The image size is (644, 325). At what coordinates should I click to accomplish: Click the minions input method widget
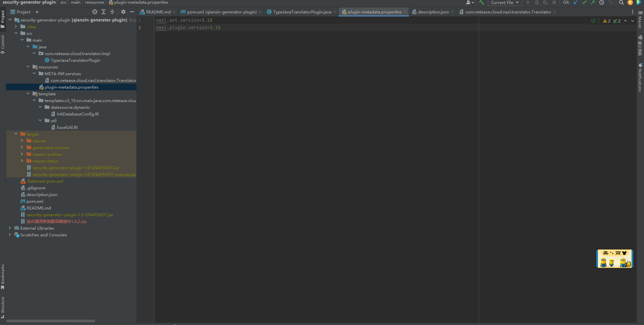click(614, 259)
